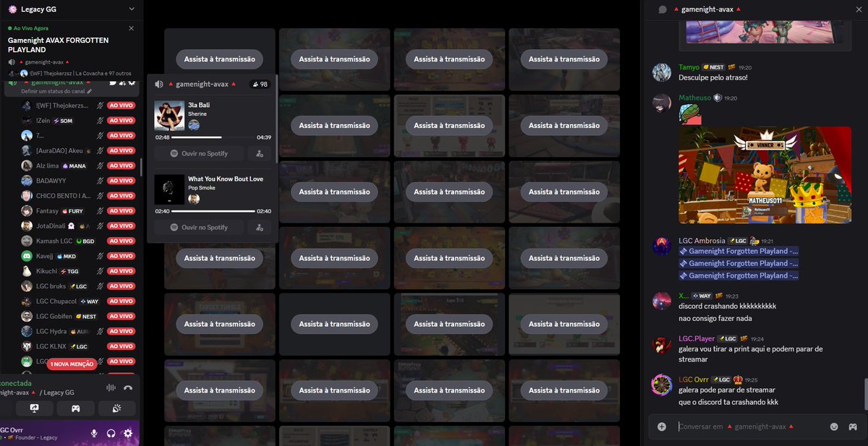This screenshot has height=446, width=868.
Task: Click the plus icon to attach a file
Action: (x=660, y=426)
